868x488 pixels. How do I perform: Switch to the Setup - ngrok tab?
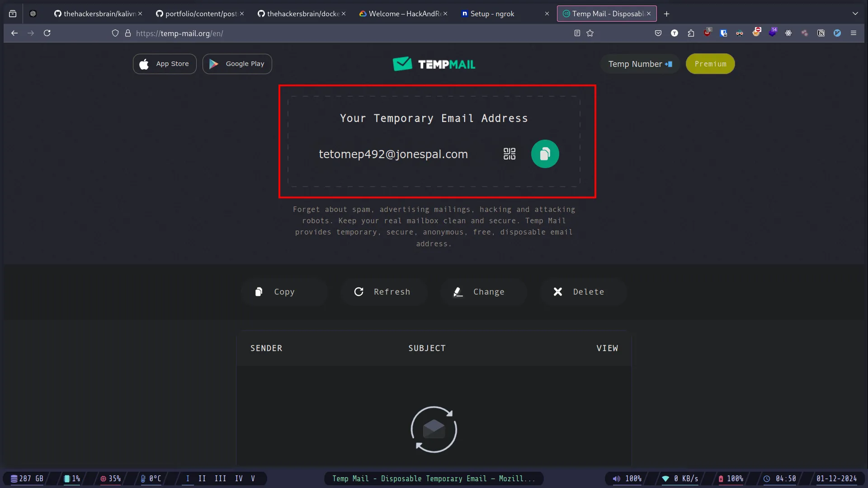492,14
